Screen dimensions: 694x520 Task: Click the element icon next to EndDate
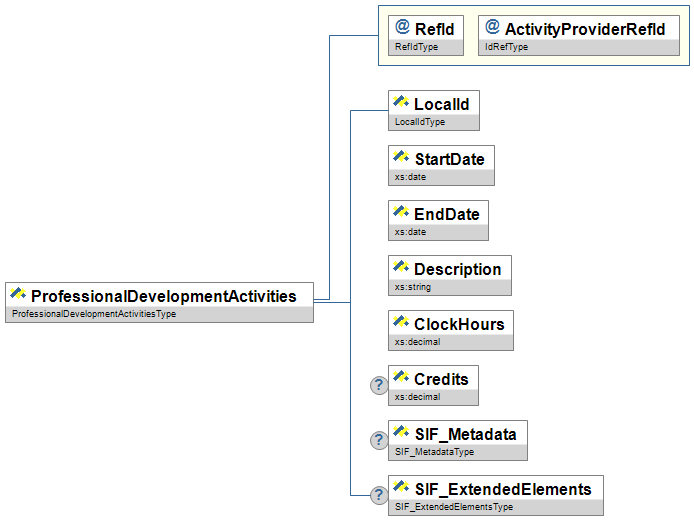[402, 213]
